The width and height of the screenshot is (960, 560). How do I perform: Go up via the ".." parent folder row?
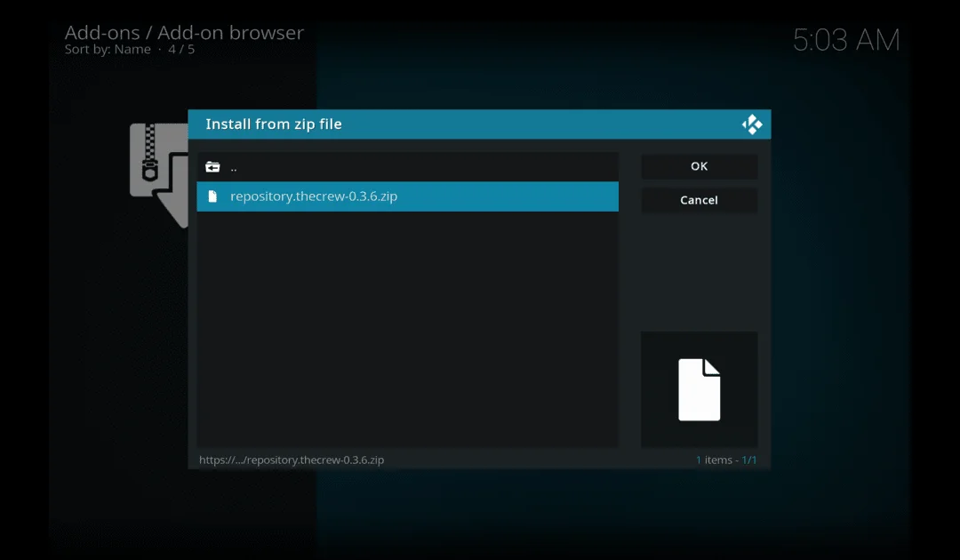[x=407, y=167]
